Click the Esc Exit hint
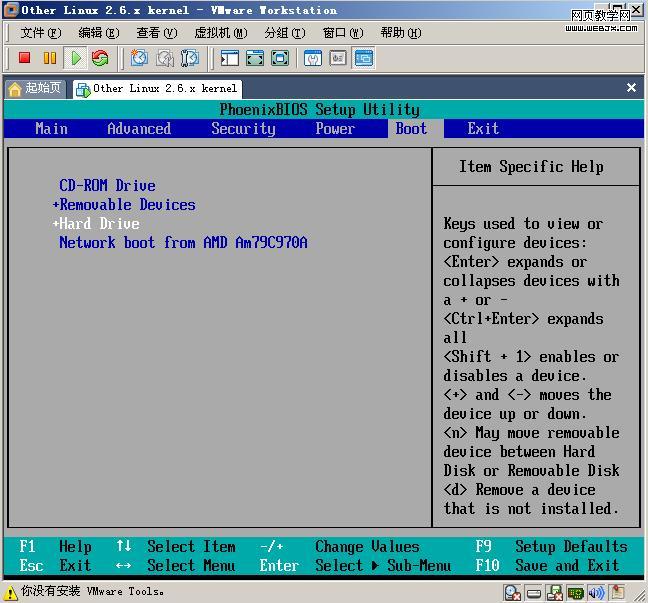 pyautogui.click(x=55, y=565)
